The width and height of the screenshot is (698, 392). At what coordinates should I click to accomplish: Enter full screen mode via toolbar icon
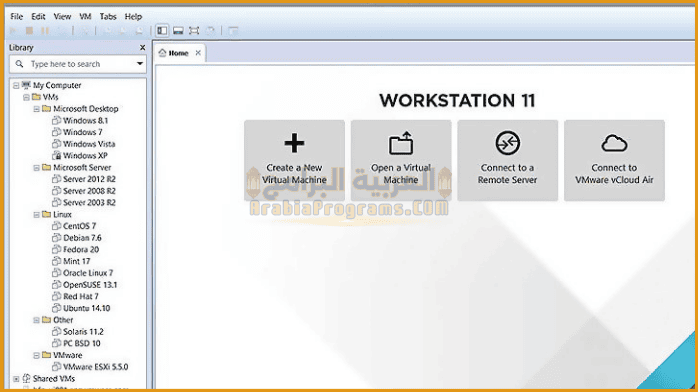click(194, 31)
